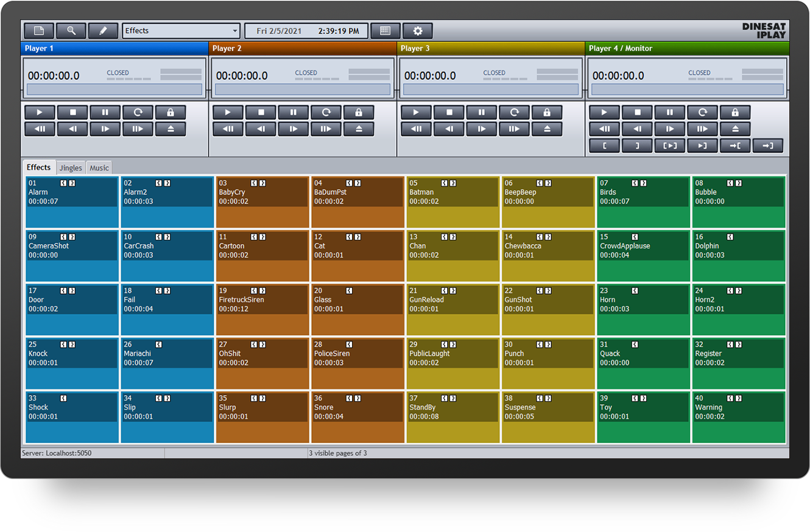Image resolution: width=810 pixels, height=532 pixels.
Task: Eject the track from Player 1
Action: pos(171,129)
